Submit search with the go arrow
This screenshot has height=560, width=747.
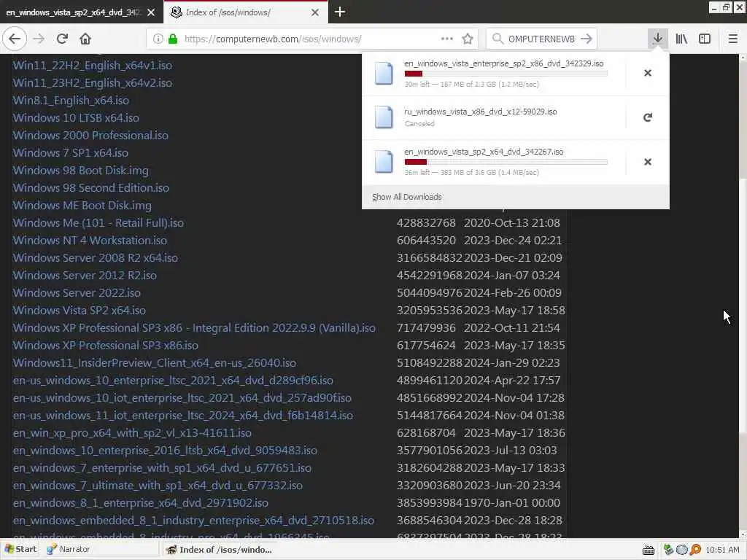point(587,39)
